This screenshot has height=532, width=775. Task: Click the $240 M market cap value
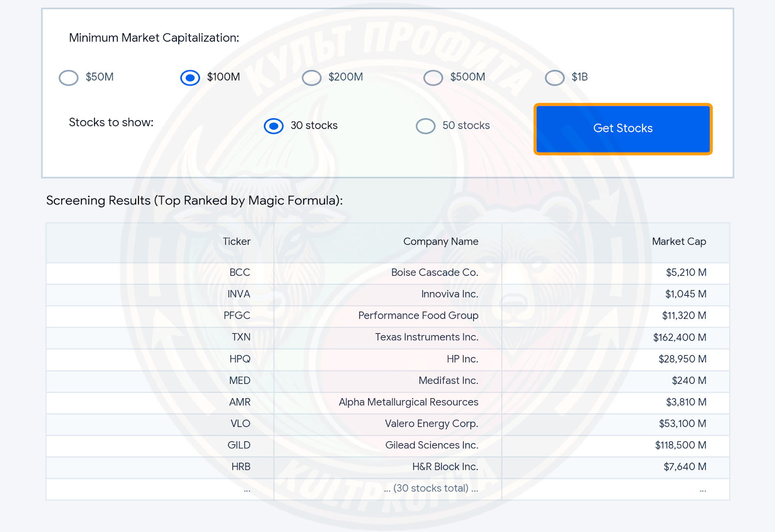689,380
